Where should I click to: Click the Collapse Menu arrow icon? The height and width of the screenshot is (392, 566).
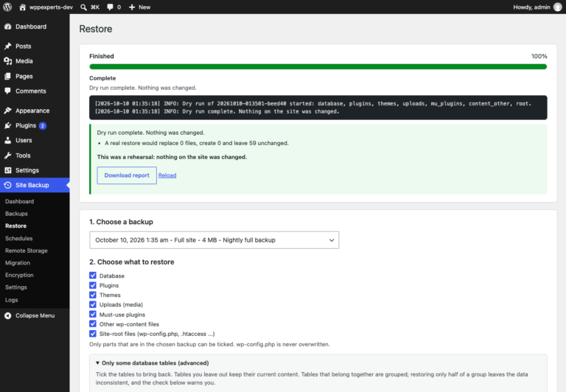coord(7,315)
